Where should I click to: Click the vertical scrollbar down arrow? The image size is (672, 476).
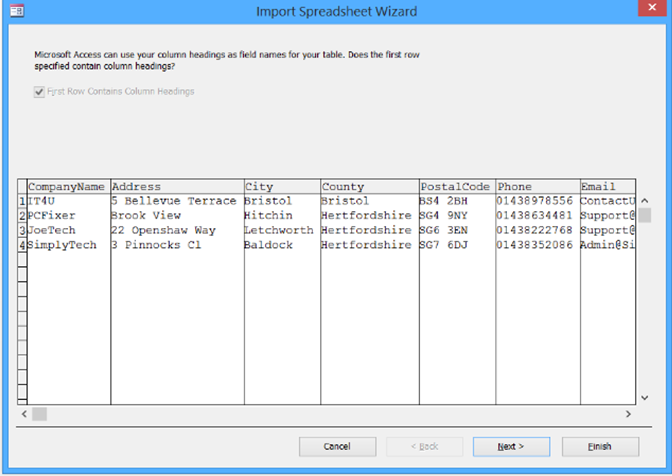[x=644, y=398]
